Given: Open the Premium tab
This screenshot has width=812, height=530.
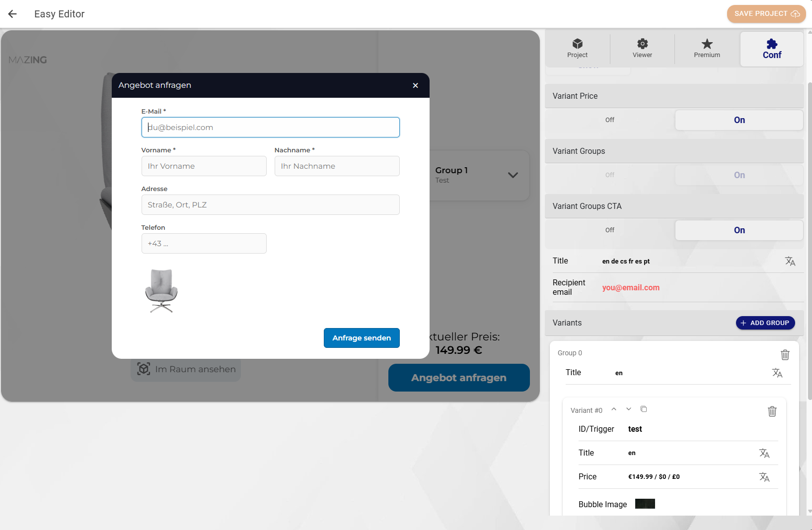Looking at the screenshot, I should coord(707,49).
